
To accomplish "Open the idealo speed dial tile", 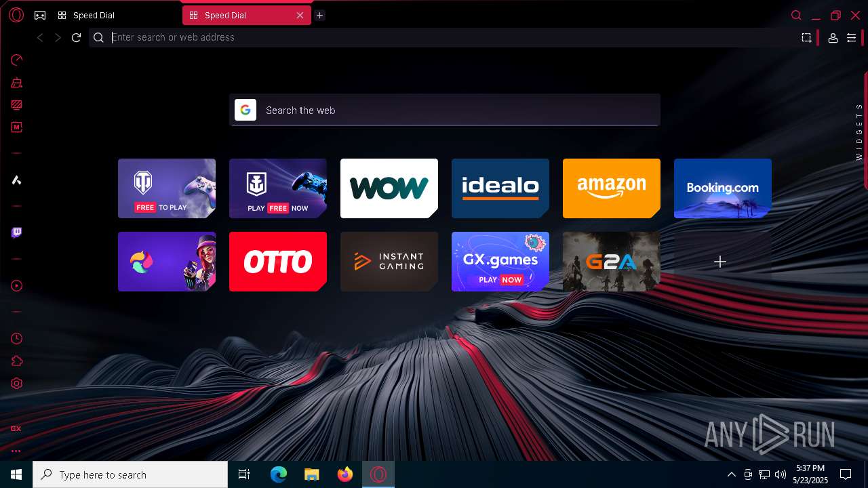I will (x=500, y=188).
